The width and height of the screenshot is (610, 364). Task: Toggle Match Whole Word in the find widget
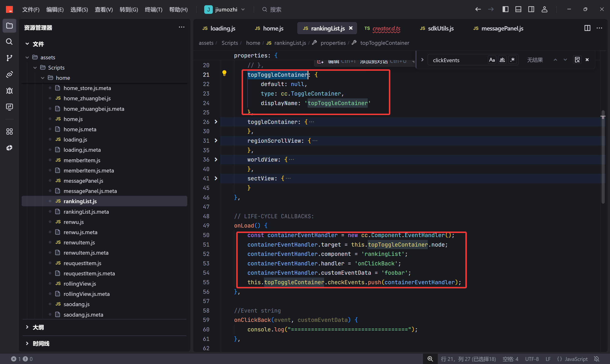(502, 60)
